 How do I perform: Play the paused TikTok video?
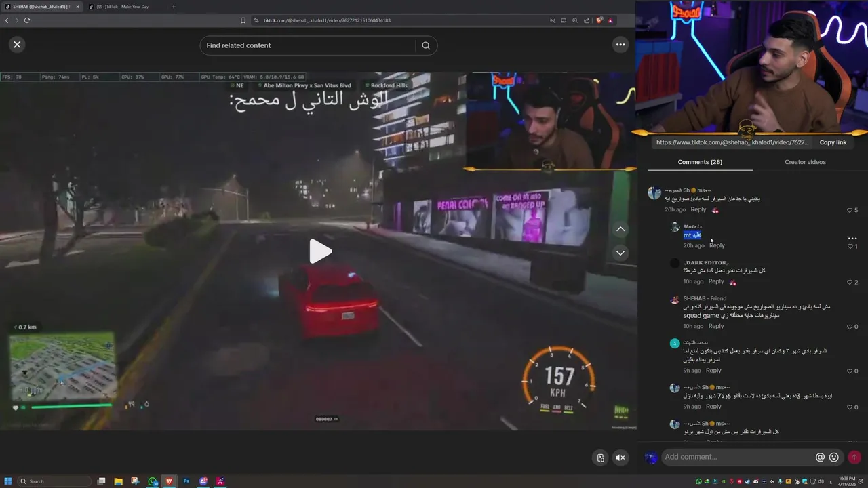coord(319,251)
